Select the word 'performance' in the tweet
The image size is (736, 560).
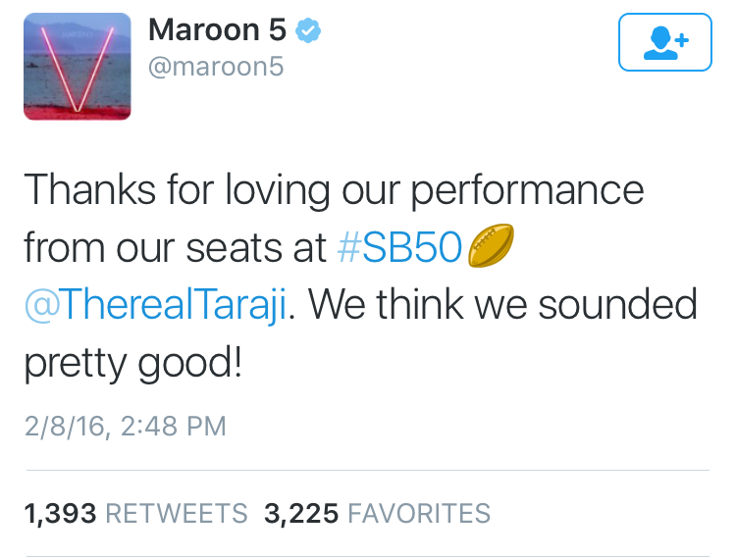(527, 192)
